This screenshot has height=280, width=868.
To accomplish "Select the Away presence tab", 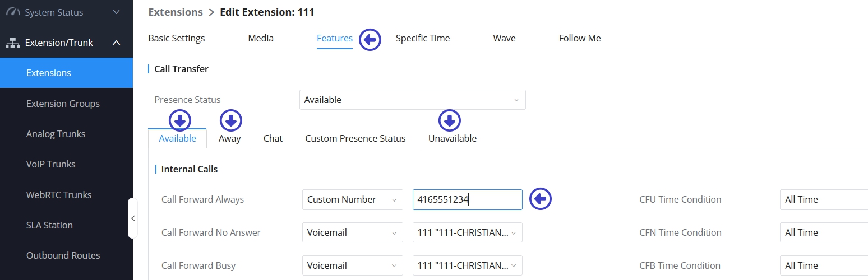I will 229,138.
